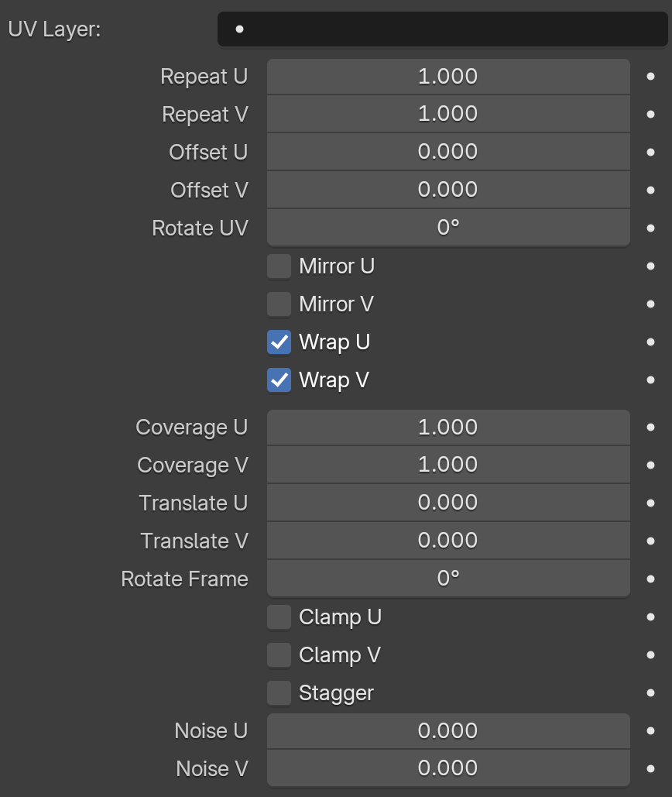Click the Coverage U value field
672x797 pixels.
448,428
